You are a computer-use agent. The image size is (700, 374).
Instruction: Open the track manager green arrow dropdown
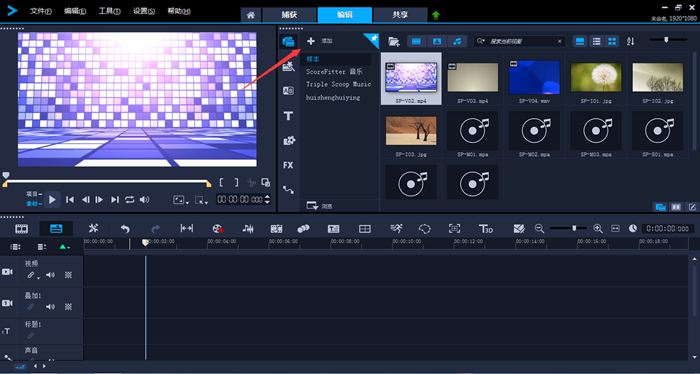click(65, 247)
